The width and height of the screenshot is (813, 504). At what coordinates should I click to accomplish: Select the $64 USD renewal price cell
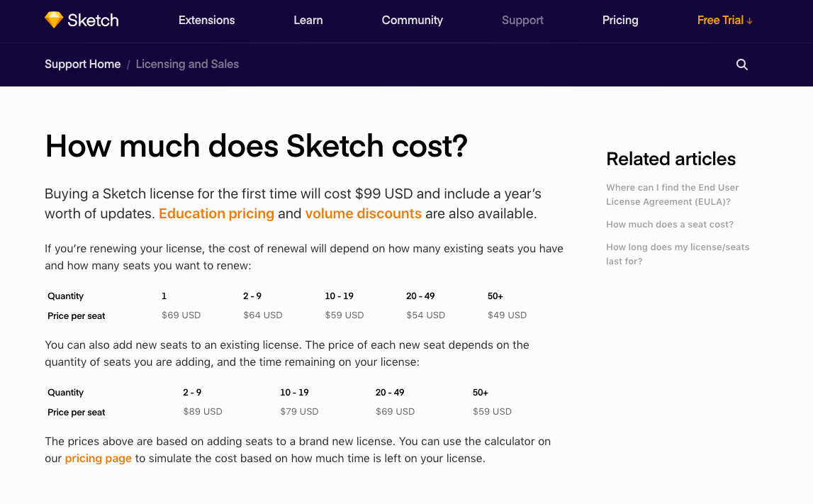pyautogui.click(x=263, y=315)
